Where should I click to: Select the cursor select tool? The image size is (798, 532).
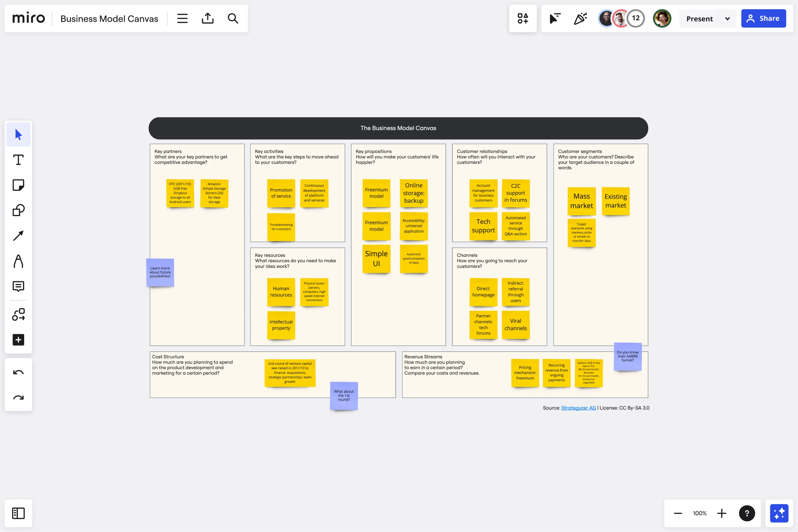pyautogui.click(x=18, y=134)
